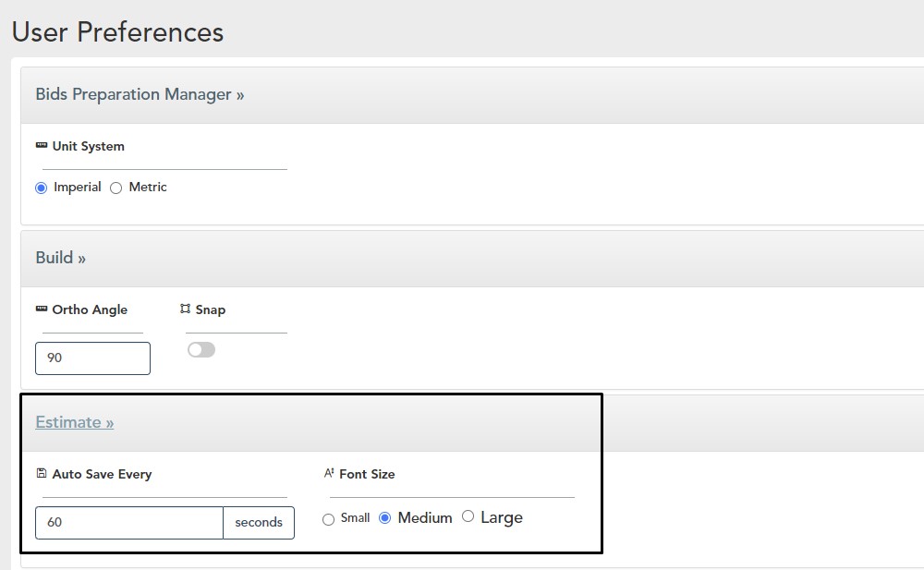Click the Unit System label text
This screenshot has height=570, width=924.
point(89,146)
